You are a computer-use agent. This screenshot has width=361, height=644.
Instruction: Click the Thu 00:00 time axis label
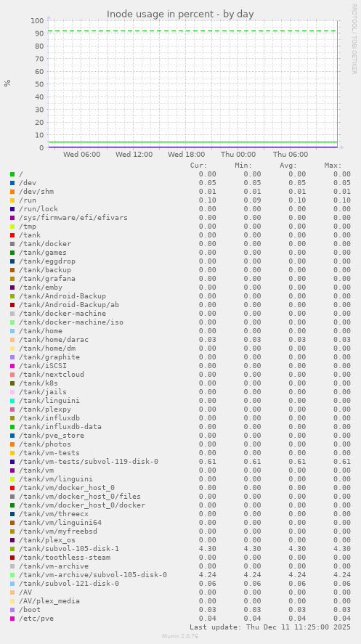238,155
